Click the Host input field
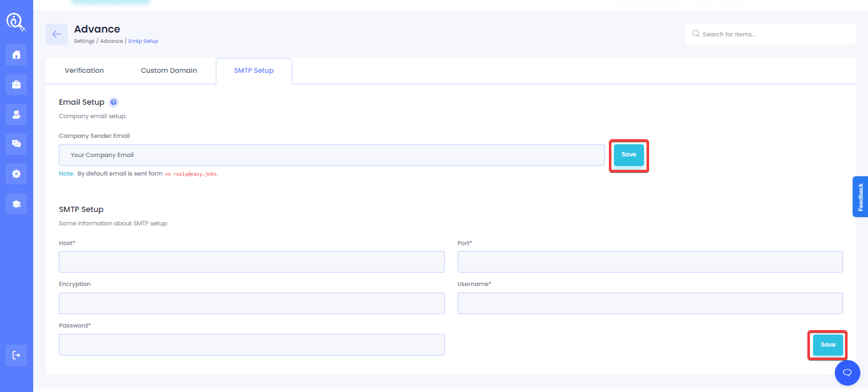The height and width of the screenshot is (392, 868). pyautogui.click(x=251, y=262)
